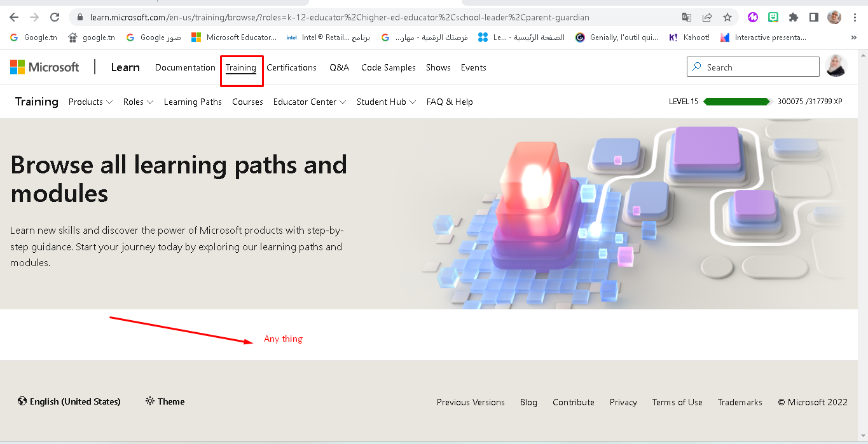Open the share icon in the address bar

click(707, 17)
